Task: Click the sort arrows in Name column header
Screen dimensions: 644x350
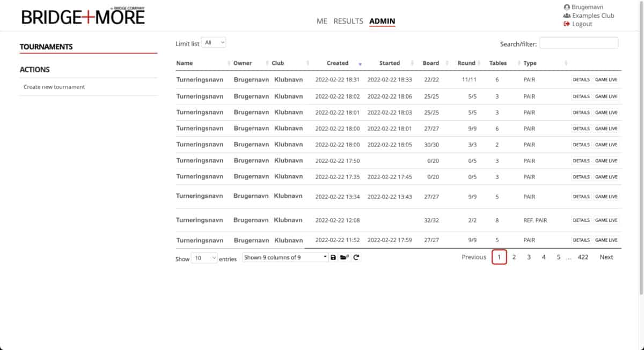Action: (x=229, y=63)
